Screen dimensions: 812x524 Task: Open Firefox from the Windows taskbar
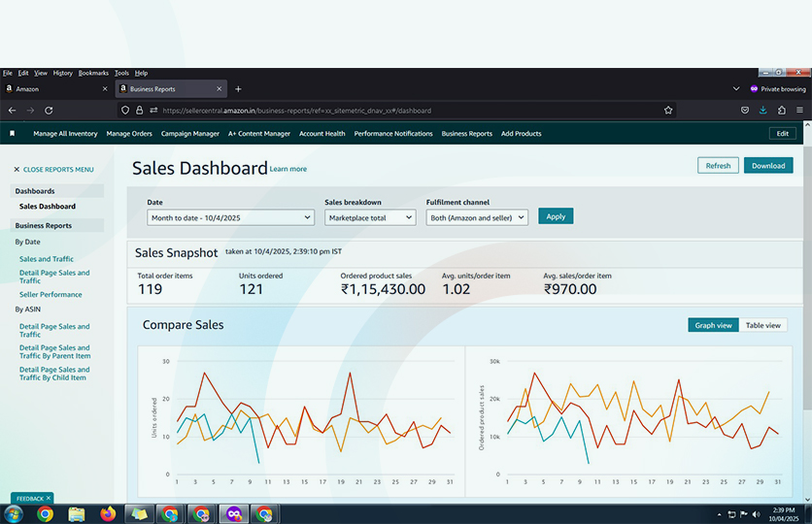click(107, 513)
